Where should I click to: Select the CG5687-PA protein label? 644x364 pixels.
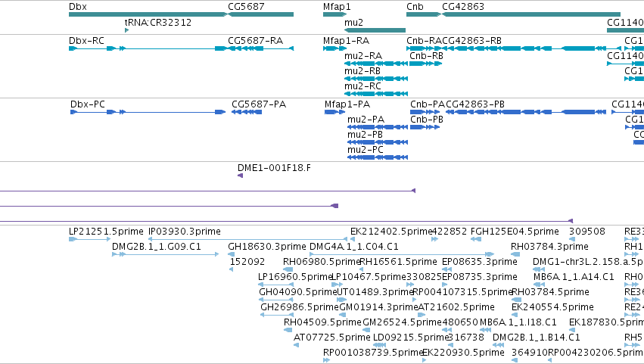pyautogui.click(x=259, y=104)
